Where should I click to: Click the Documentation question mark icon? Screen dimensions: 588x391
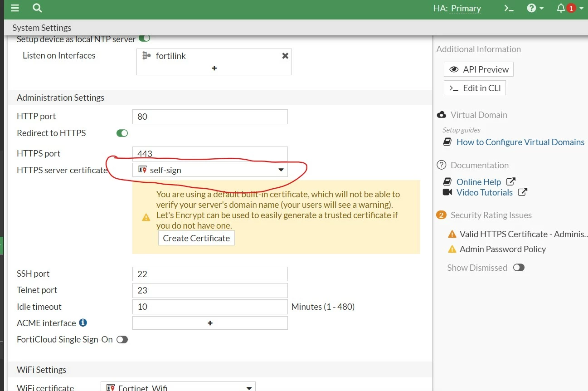tap(442, 165)
